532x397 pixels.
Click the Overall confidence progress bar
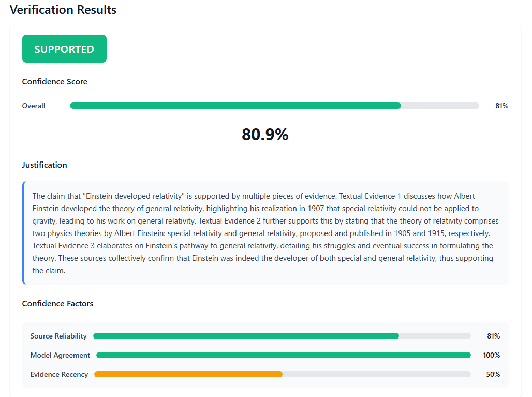click(274, 106)
